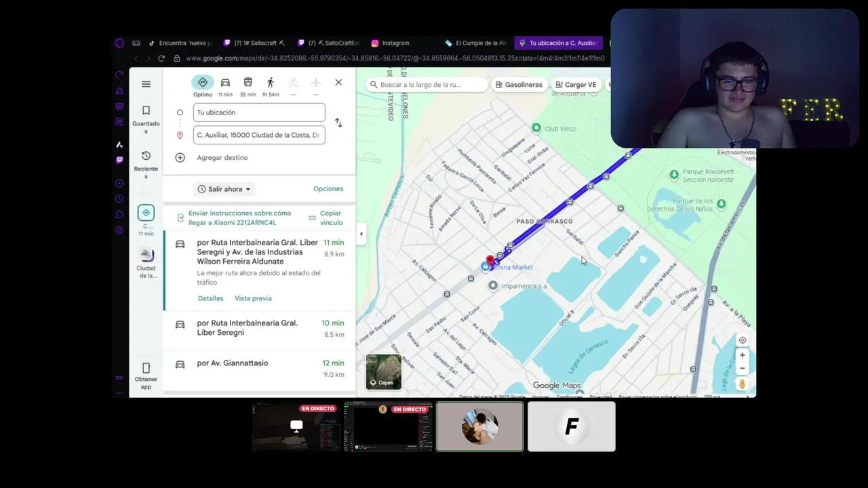
Task: Click the 'Impamerica s.a' map marker
Action: (x=493, y=286)
